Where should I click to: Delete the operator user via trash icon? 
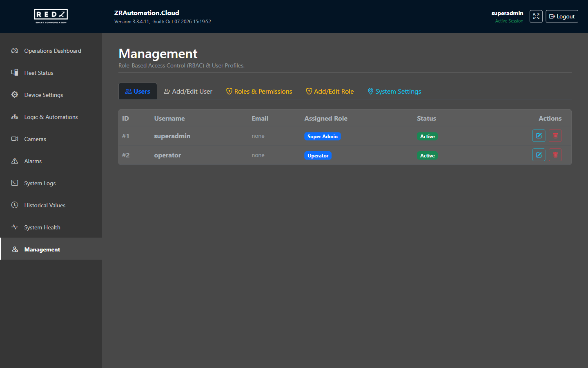[x=555, y=155]
